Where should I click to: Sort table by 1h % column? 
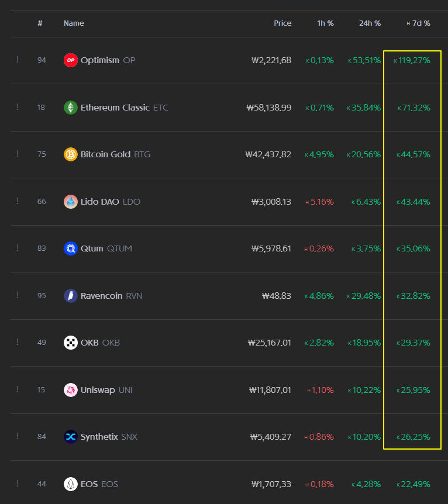click(325, 23)
